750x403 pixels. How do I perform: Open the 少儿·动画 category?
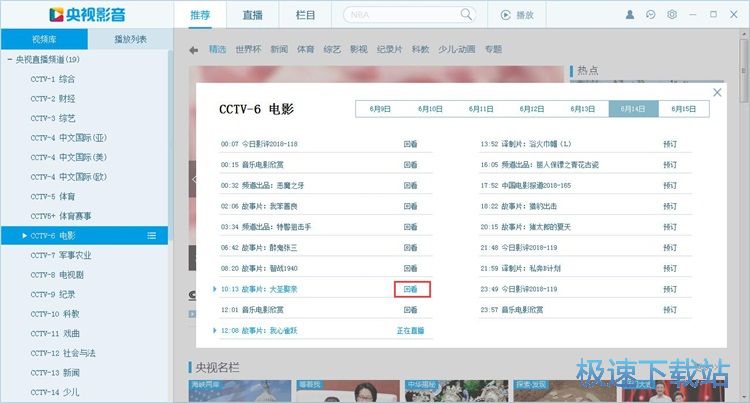point(457,49)
